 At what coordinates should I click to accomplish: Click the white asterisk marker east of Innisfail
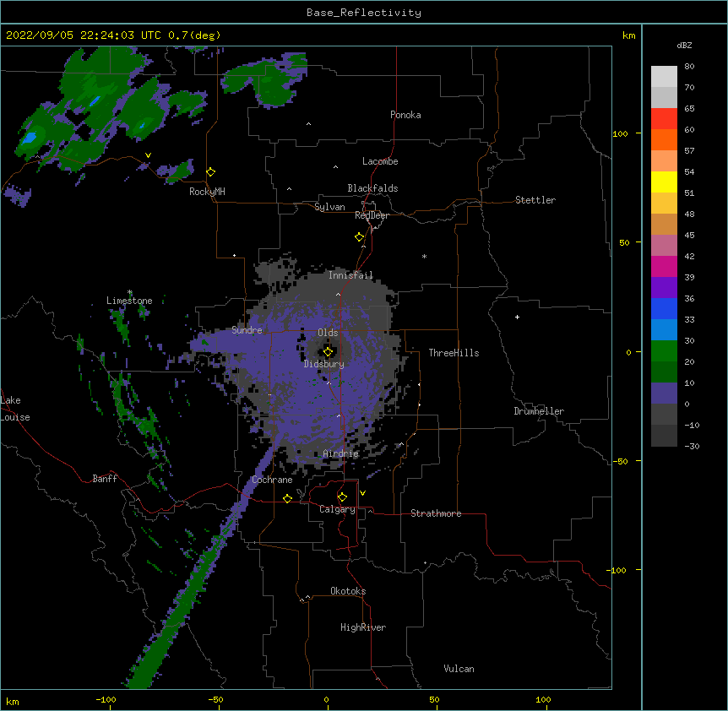424,256
